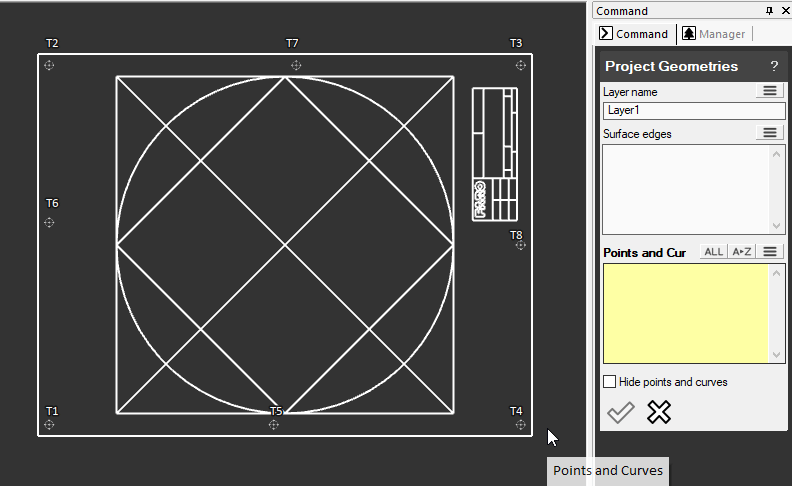Open the Surface edges options menu

click(x=769, y=133)
